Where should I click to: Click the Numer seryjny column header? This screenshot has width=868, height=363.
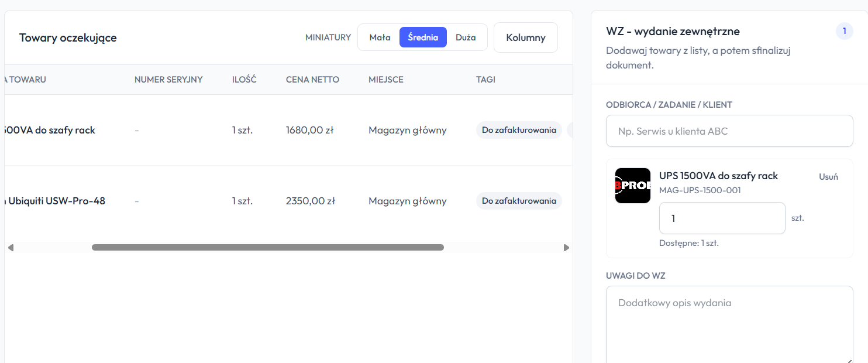click(168, 80)
